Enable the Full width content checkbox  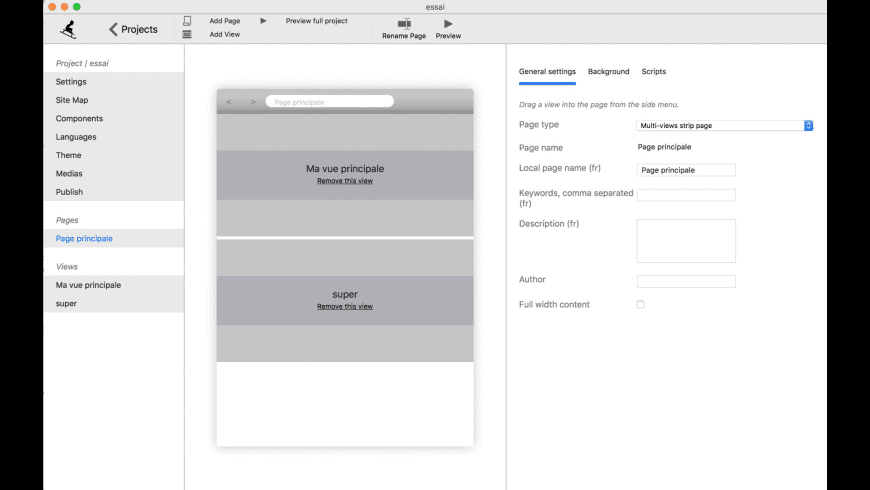641,304
